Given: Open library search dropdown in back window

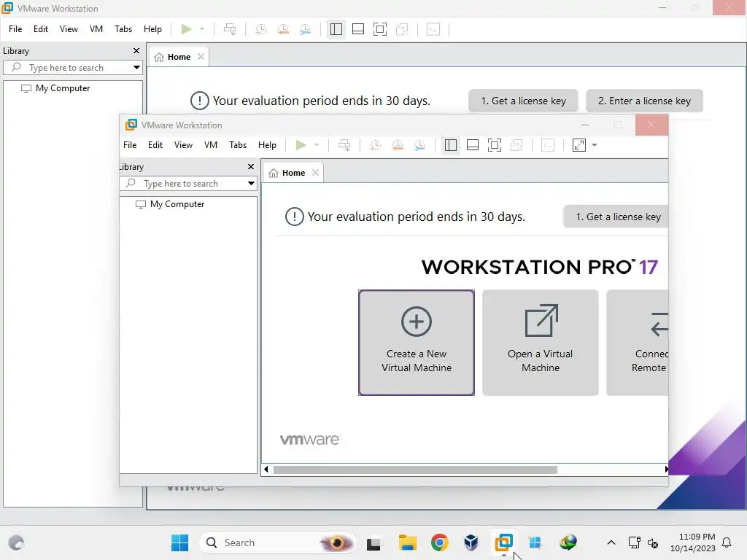Looking at the screenshot, I should [136, 68].
